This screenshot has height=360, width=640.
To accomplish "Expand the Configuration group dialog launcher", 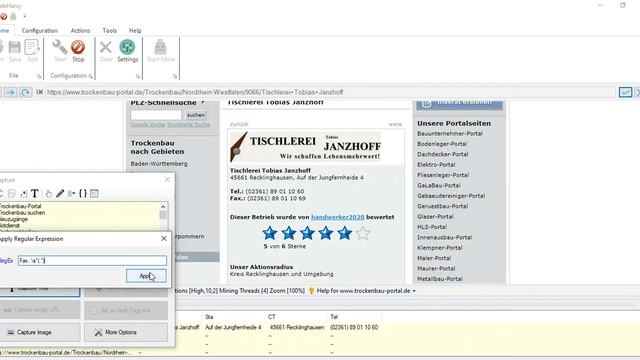I will pos(90,76).
